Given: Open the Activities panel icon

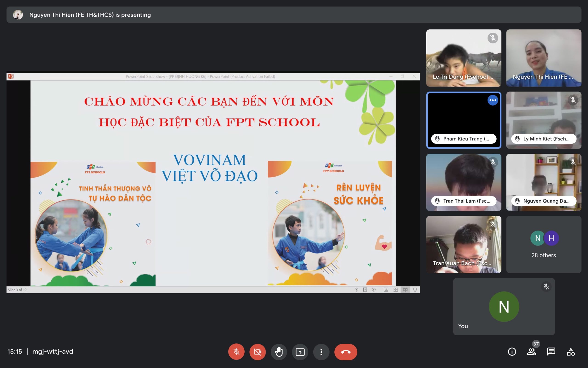Looking at the screenshot, I should [571, 352].
